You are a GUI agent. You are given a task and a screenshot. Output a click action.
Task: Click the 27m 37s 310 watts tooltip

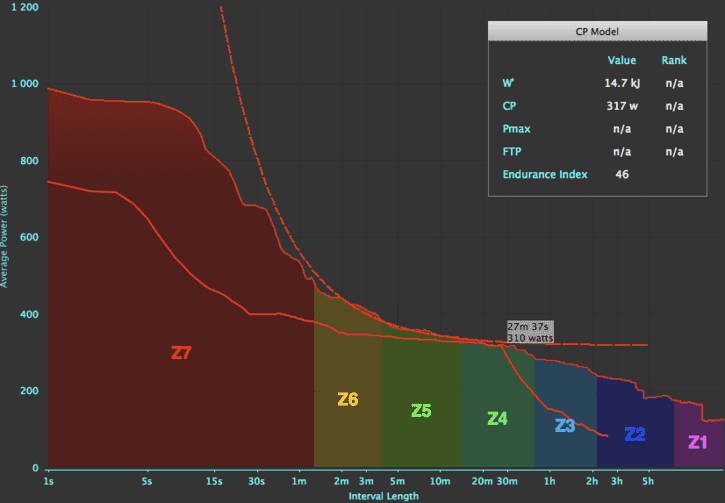(530, 332)
